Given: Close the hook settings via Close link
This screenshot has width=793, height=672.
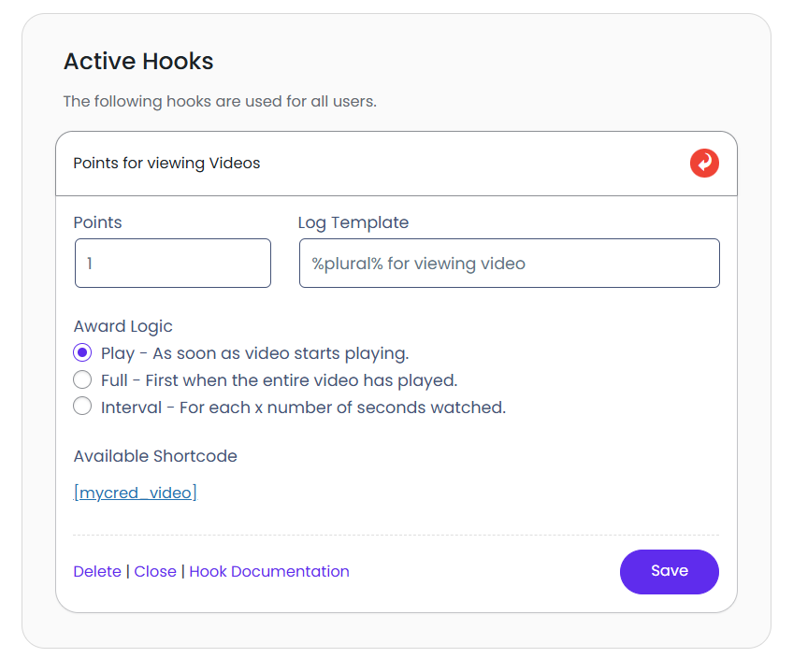Looking at the screenshot, I should [155, 571].
